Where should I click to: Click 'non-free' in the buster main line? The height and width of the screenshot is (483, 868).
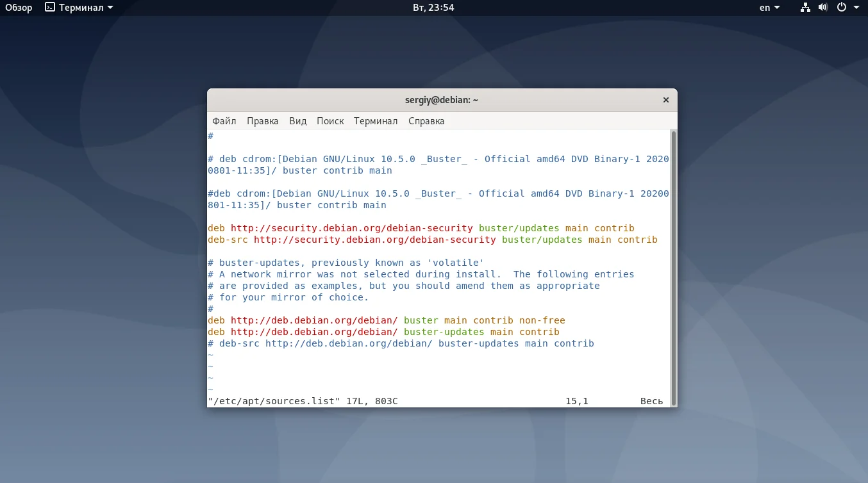click(542, 320)
